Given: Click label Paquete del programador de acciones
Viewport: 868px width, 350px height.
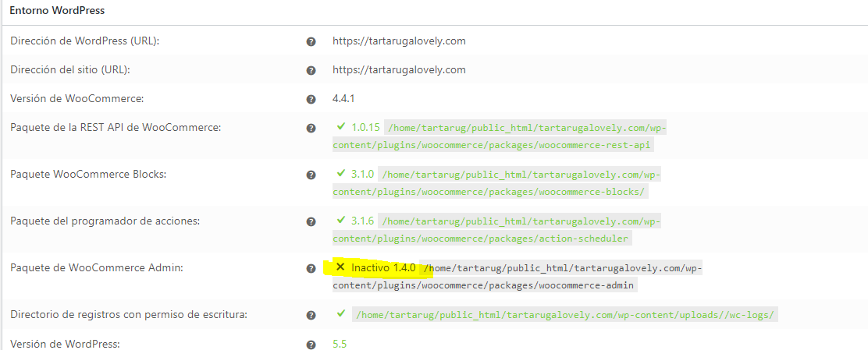Looking at the screenshot, I should (105, 221).
